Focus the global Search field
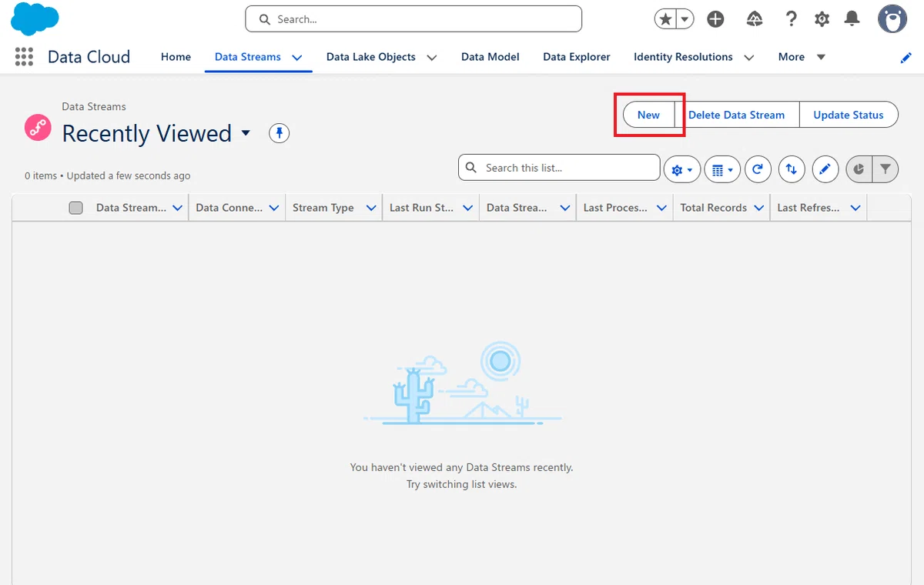Screen dimensions: 924x585 pyautogui.click(x=413, y=19)
